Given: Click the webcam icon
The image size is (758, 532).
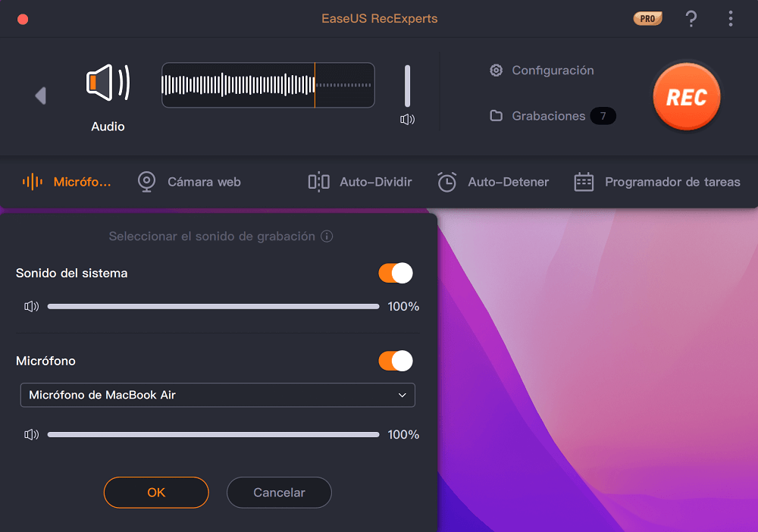Looking at the screenshot, I should click(x=146, y=182).
